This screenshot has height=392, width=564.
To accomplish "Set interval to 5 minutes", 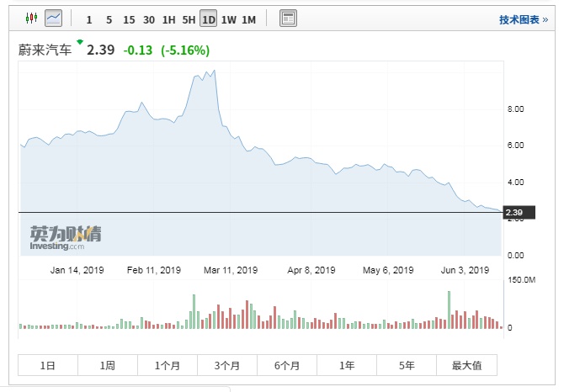I will [109, 19].
